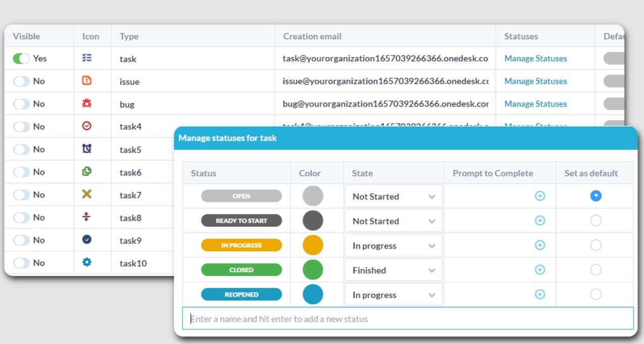
Task: Enable visibility toggle for issue type
Action: point(21,81)
